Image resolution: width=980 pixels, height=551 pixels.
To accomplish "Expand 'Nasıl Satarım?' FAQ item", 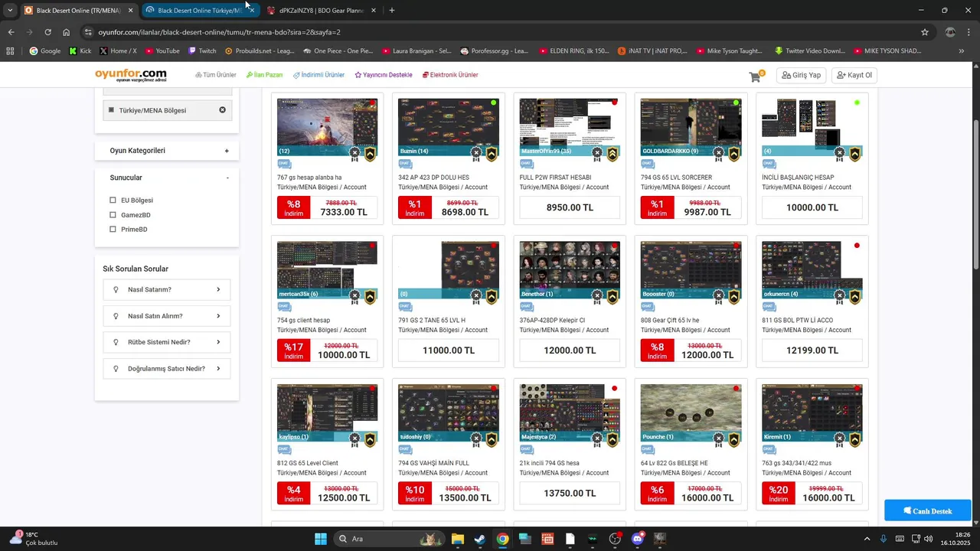I will (x=167, y=289).
